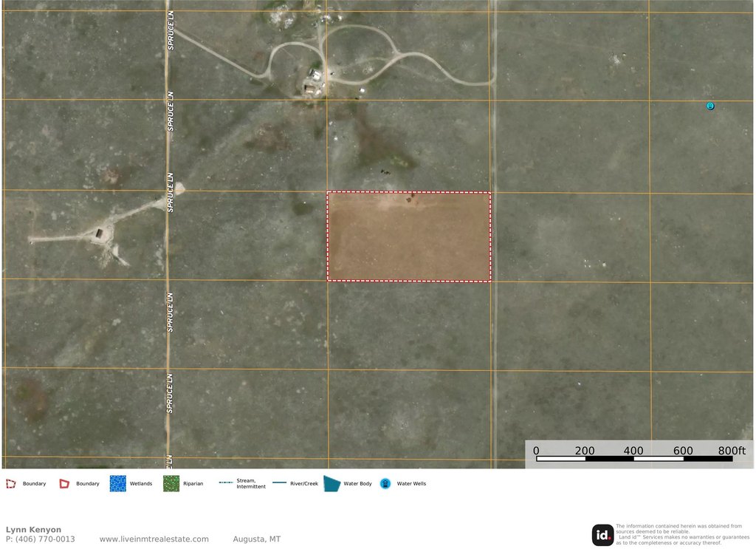The height and width of the screenshot is (549, 756).
Task: Click the Augusta, MT location text
Action: [x=256, y=539]
